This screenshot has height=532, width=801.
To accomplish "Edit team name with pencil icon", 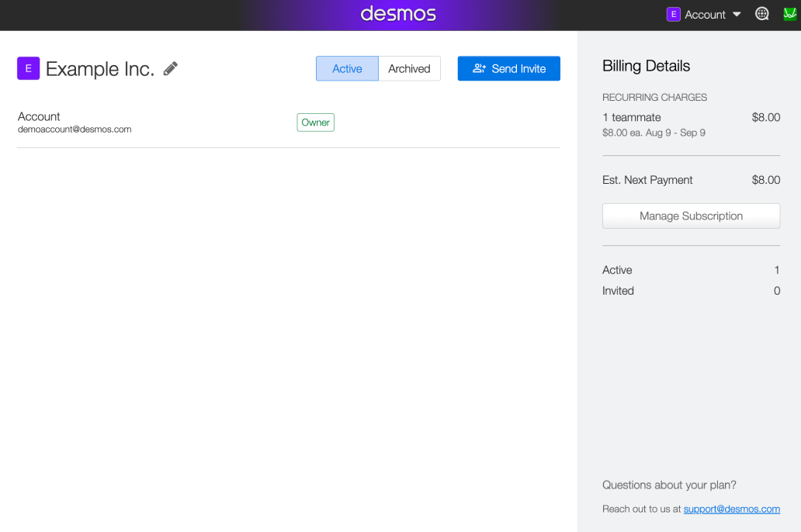I will pyautogui.click(x=171, y=68).
